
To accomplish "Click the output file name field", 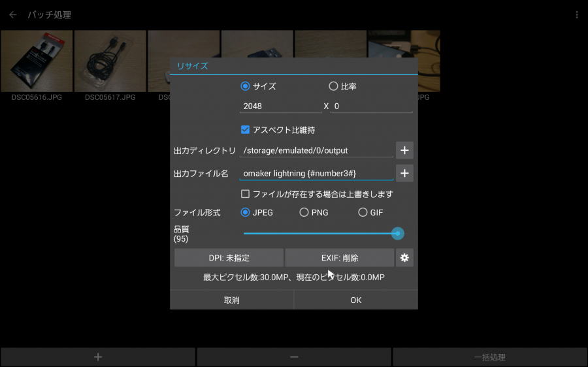I will click(x=316, y=173).
